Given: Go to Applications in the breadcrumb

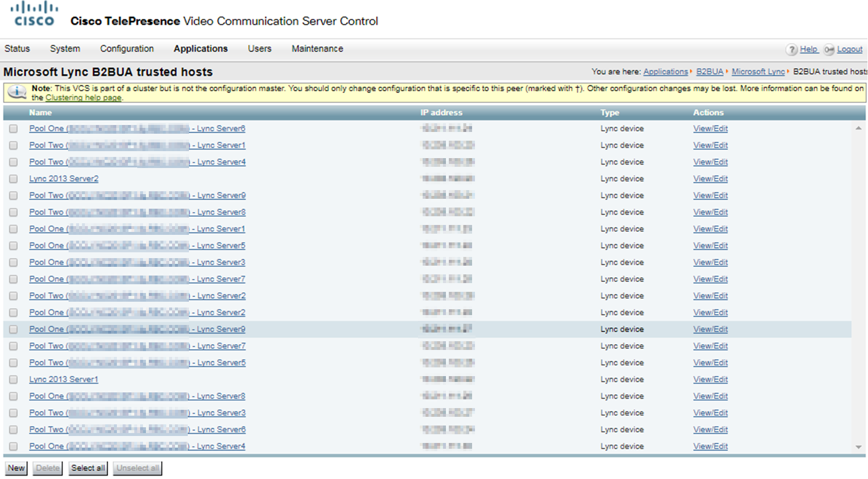Looking at the screenshot, I should coord(666,72).
